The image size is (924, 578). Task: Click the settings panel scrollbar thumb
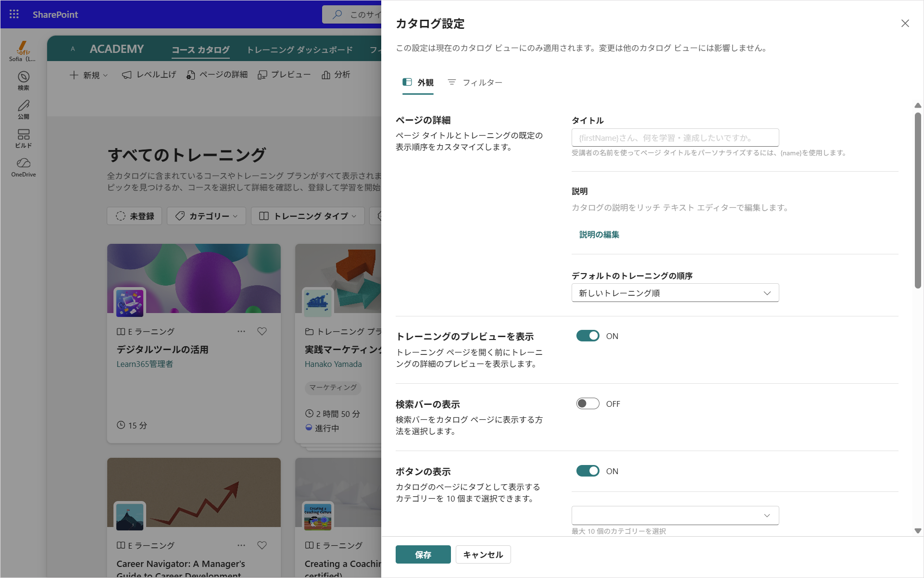(x=918, y=200)
